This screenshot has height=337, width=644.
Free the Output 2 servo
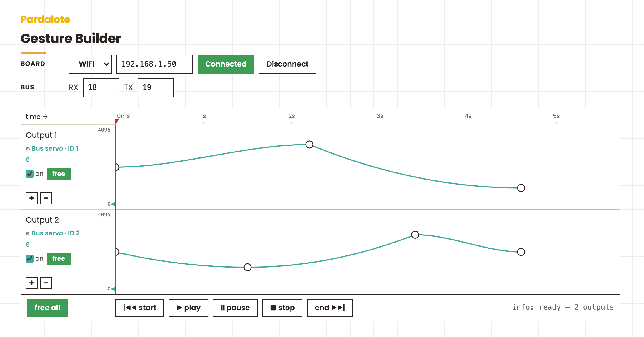(59, 259)
